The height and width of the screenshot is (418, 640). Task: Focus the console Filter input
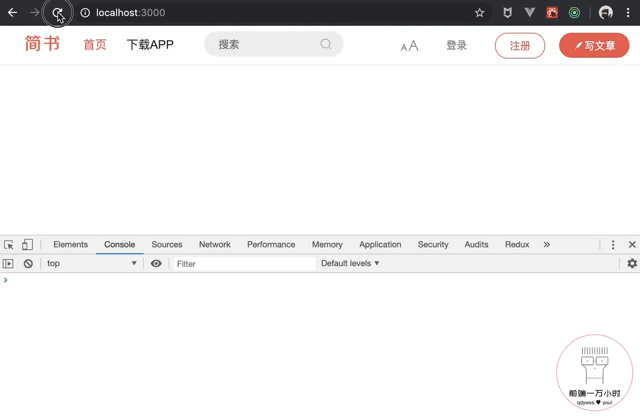pos(245,264)
